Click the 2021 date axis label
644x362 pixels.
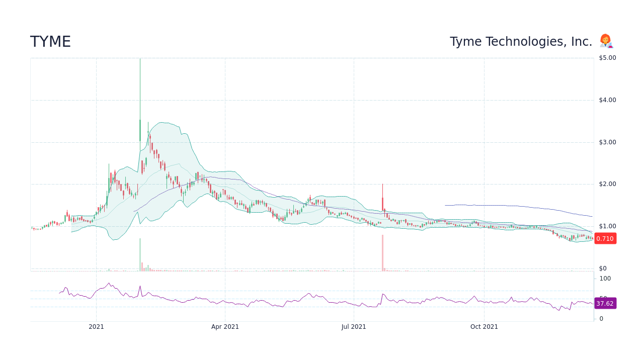tap(96, 327)
